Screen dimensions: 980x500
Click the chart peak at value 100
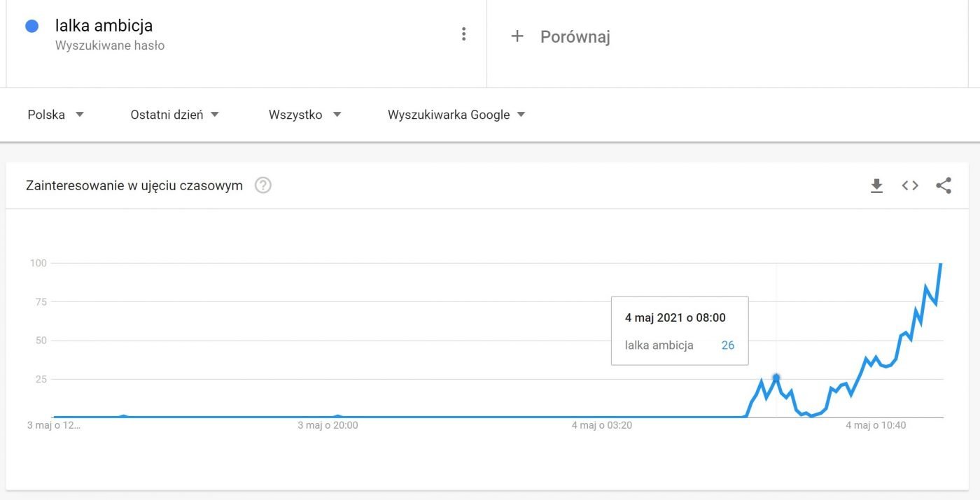tap(941, 264)
